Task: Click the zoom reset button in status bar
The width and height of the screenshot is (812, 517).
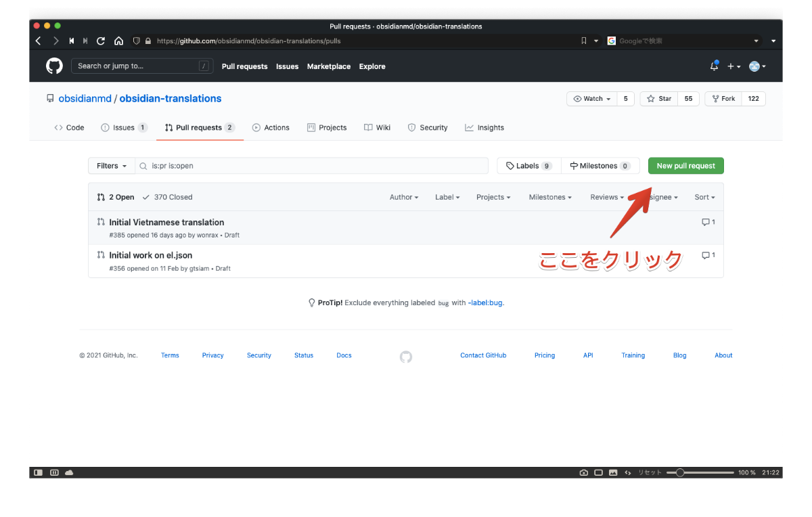Action: click(x=650, y=472)
